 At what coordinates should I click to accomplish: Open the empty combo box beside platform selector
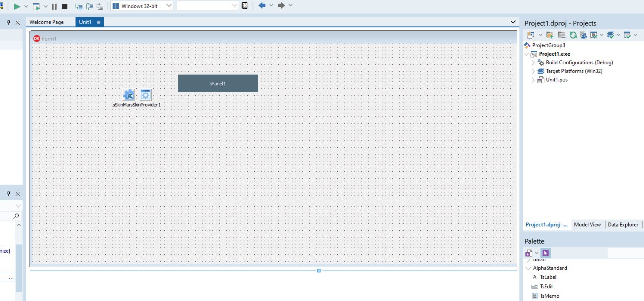208,6
